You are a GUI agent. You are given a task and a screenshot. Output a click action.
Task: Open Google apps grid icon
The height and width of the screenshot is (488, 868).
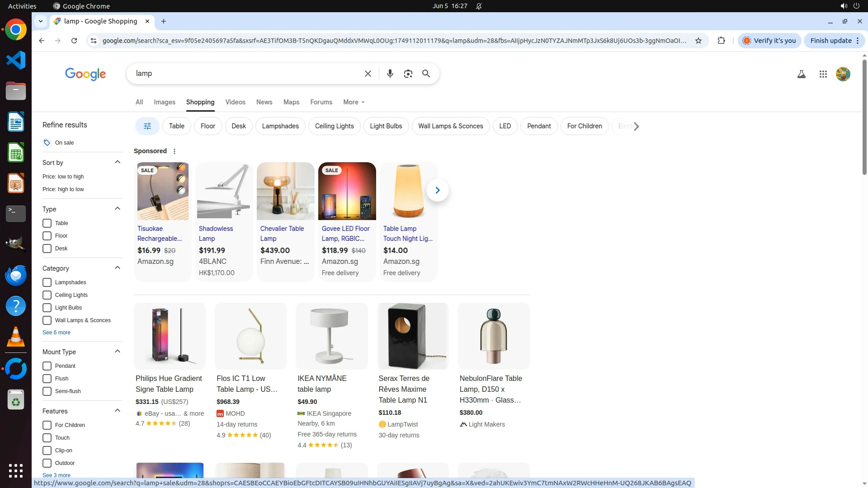[x=823, y=74]
